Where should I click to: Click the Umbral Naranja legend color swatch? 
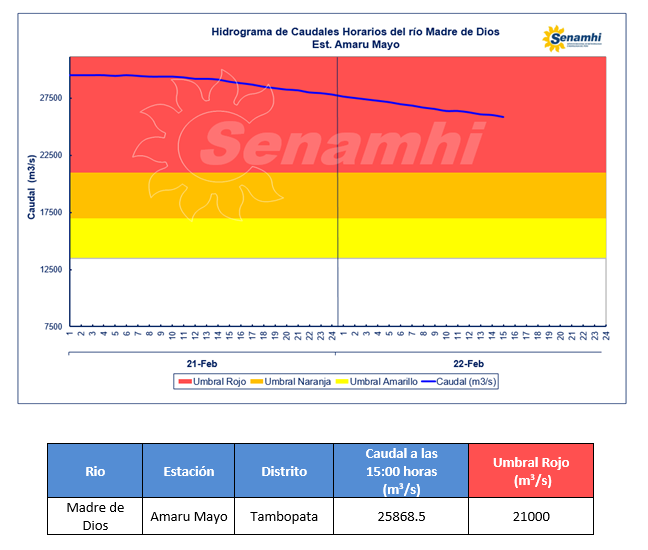pos(257,382)
